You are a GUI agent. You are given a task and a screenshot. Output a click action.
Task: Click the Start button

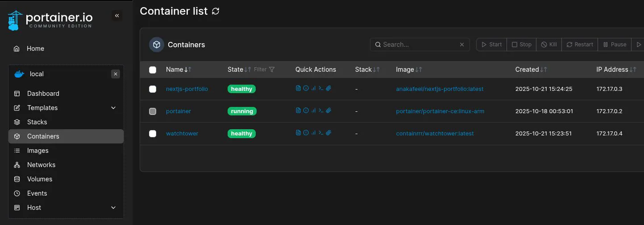pyautogui.click(x=491, y=45)
